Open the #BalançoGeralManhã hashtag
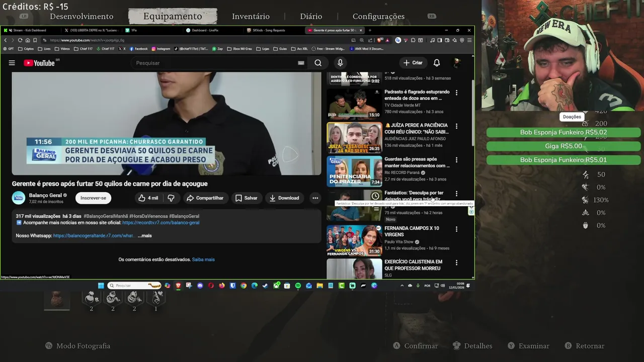This screenshot has height=362, width=644. [x=106, y=216]
